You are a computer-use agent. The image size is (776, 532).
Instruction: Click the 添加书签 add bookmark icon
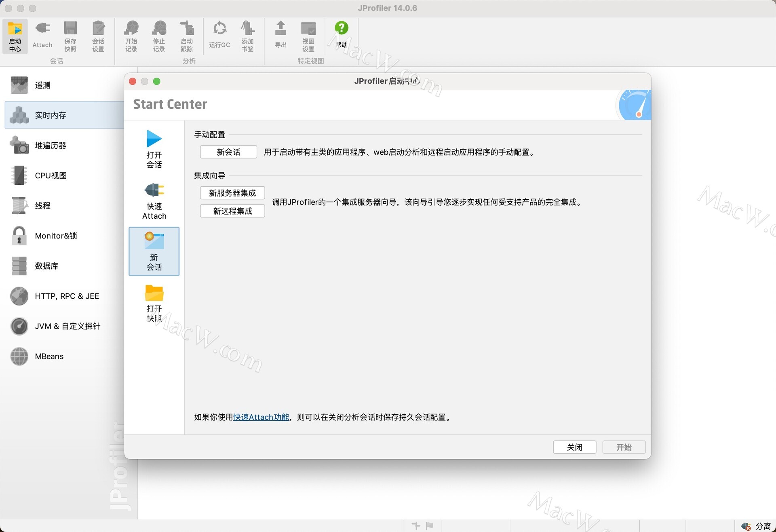[x=248, y=36]
